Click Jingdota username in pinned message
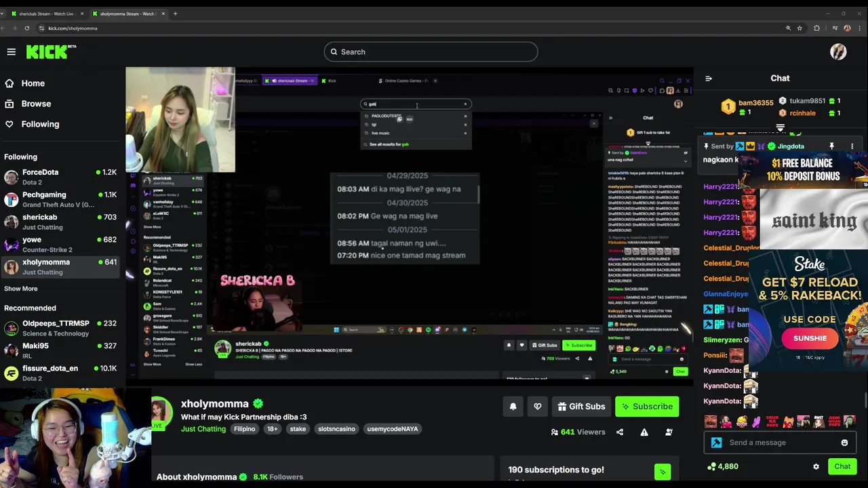Image resolution: width=868 pixels, height=488 pixels. tap(791, 146)
